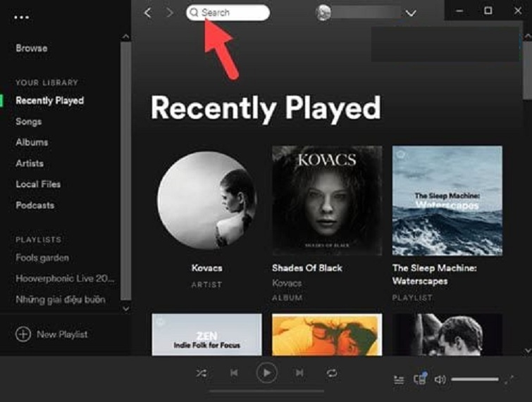Open the Fools garden playlist
This screenshot has width=532, height=402.
tap(42, 258)
